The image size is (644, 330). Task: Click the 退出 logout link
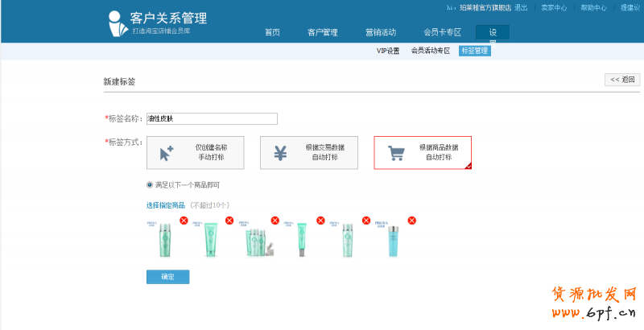coord(521,8)
